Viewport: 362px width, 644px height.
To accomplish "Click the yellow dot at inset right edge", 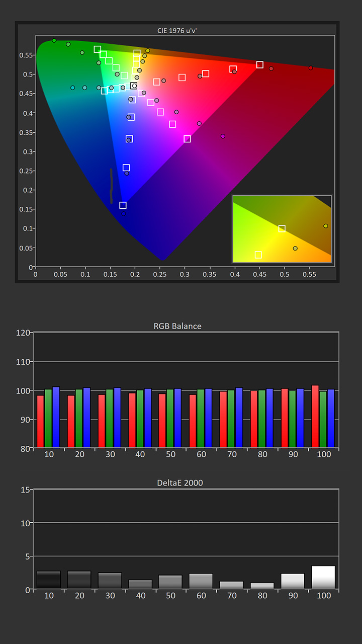I will tap(326, 226).
